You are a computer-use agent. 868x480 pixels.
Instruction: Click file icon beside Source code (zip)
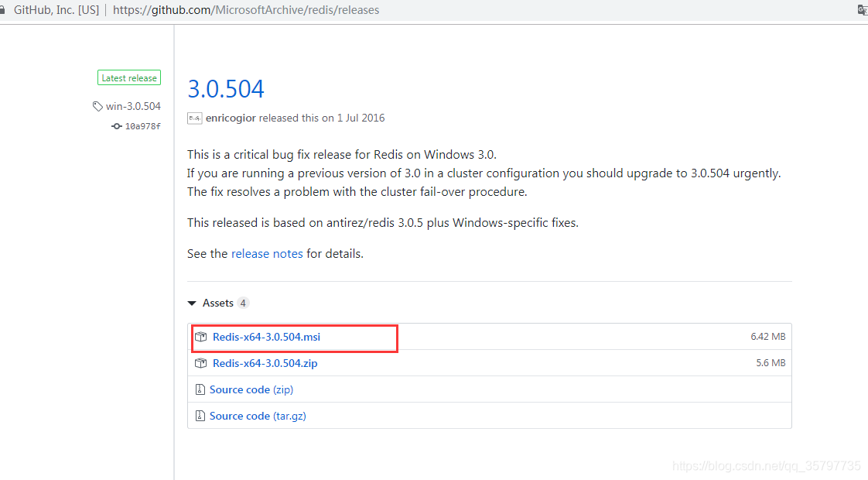coord(200,389)
